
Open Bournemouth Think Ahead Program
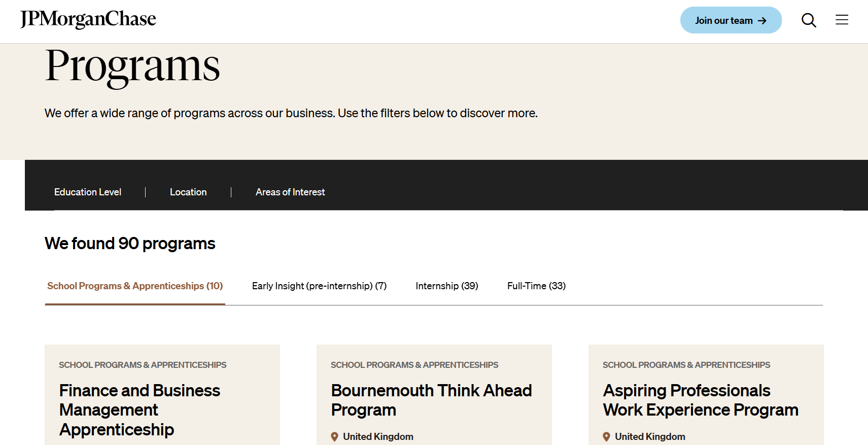(x=431, y=400)
